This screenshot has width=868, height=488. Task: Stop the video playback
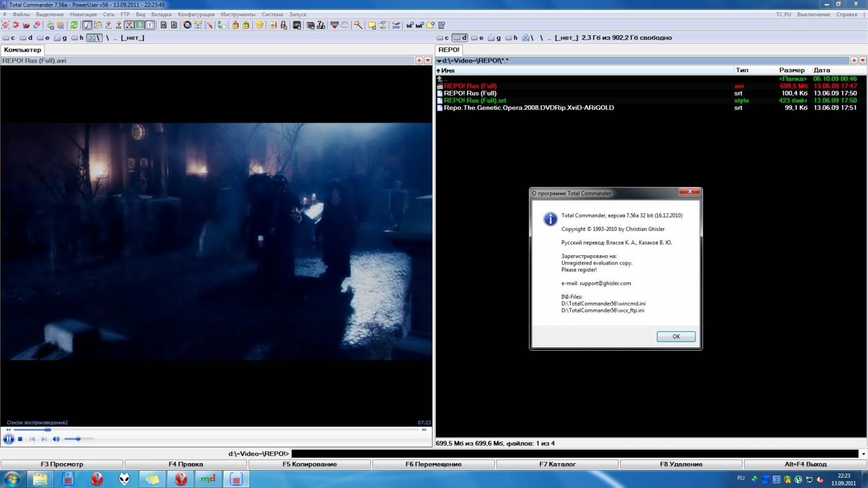[20, 439]
